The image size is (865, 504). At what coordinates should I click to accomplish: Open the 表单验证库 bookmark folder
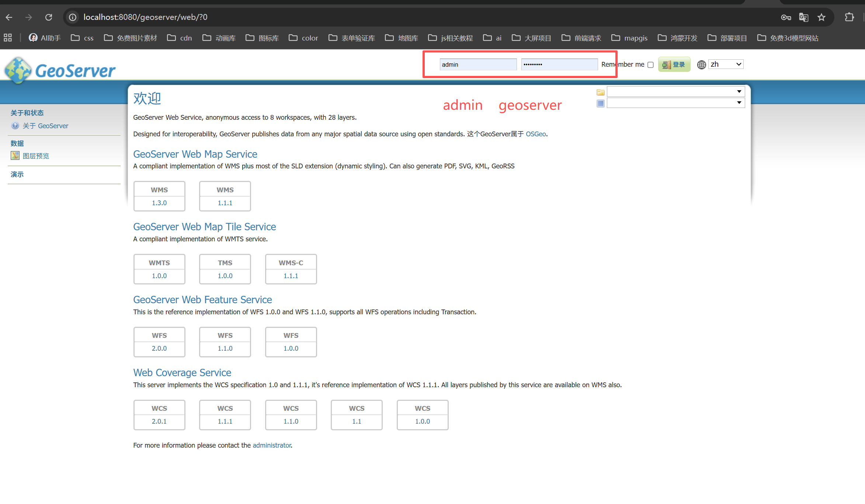pyautogui.click(x=352, y=38)
